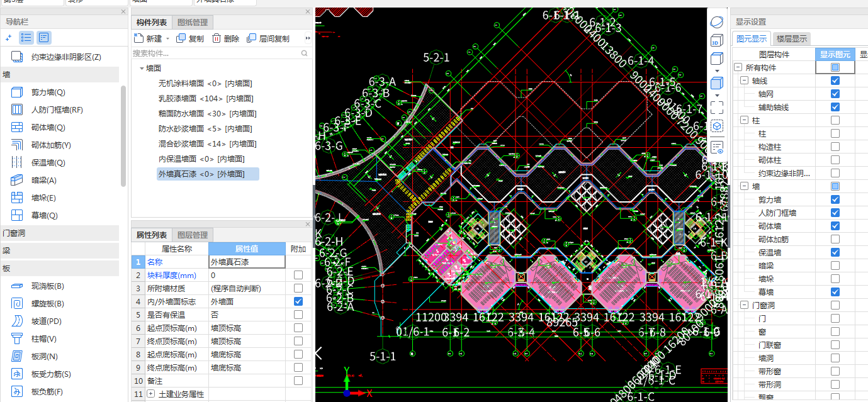Uncheck the 轴网 display checkbox
The image size is (868, 402).
[x=835, y=94]
